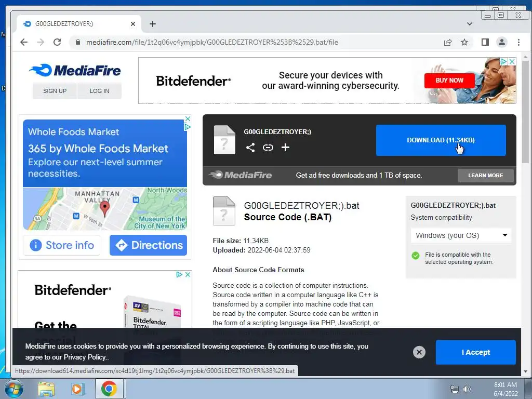The height and width of the screenshot is (399, 532).
Task: Click the 'File size: 11.34KB' text
Action: [241, 241]
